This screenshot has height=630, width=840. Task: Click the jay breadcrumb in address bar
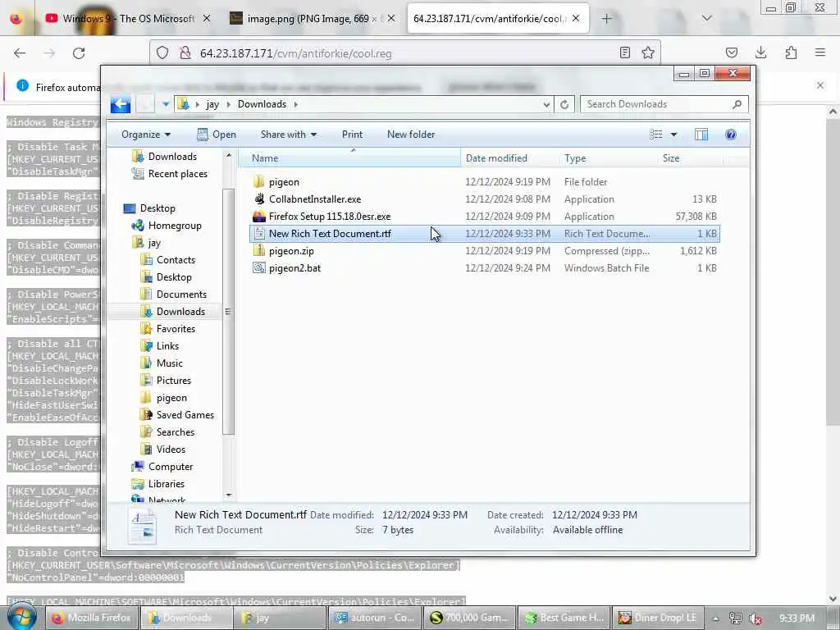coord(212,104)
